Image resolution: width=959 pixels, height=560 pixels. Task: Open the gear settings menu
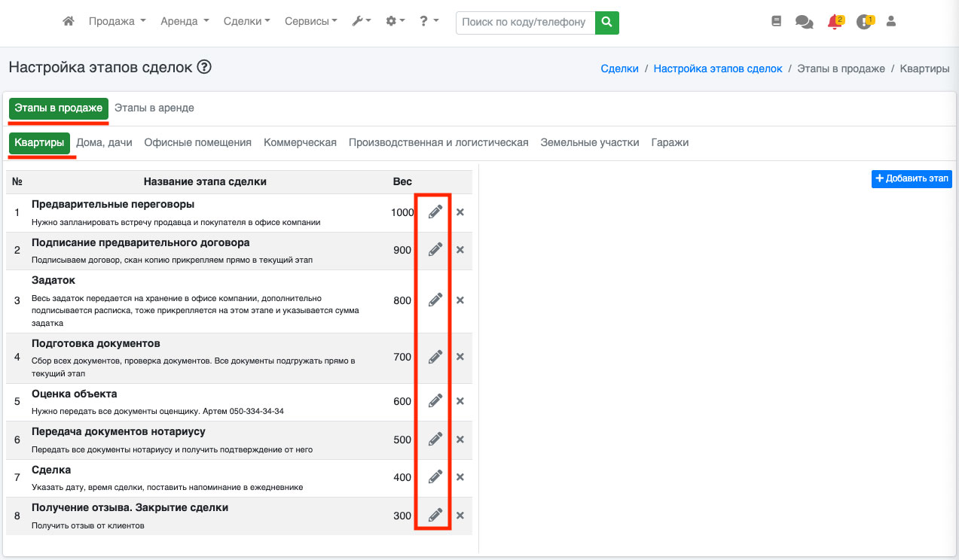396,22
